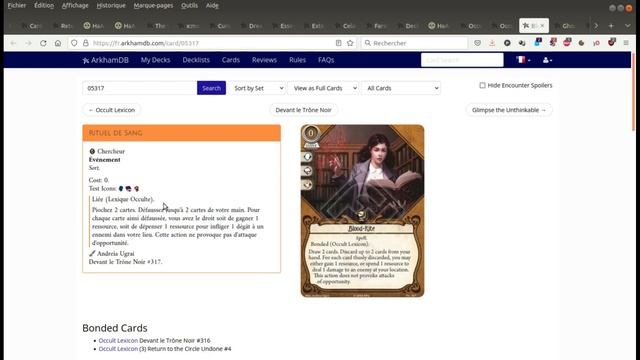The image size is (640, 360).
Task: Open Reviews in the navbar
Action: pos(264,60)
